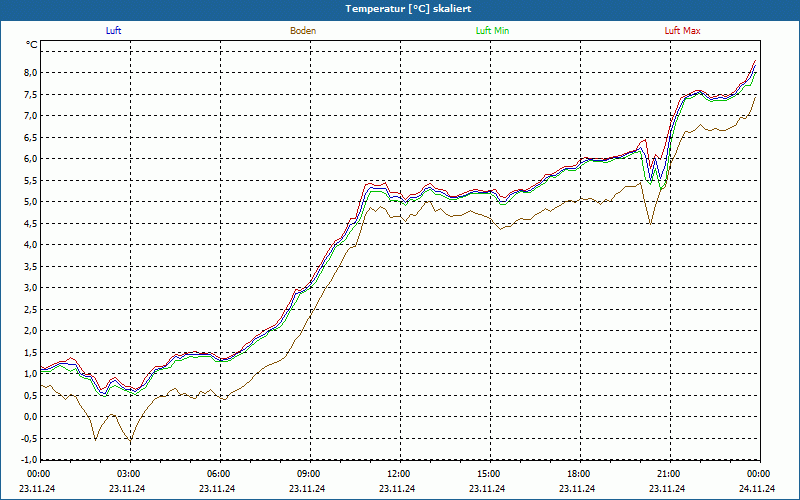Click the '15:00' time axis label
Image resolution: width=800 pixels, height=500 pixels.
[487, 474]
